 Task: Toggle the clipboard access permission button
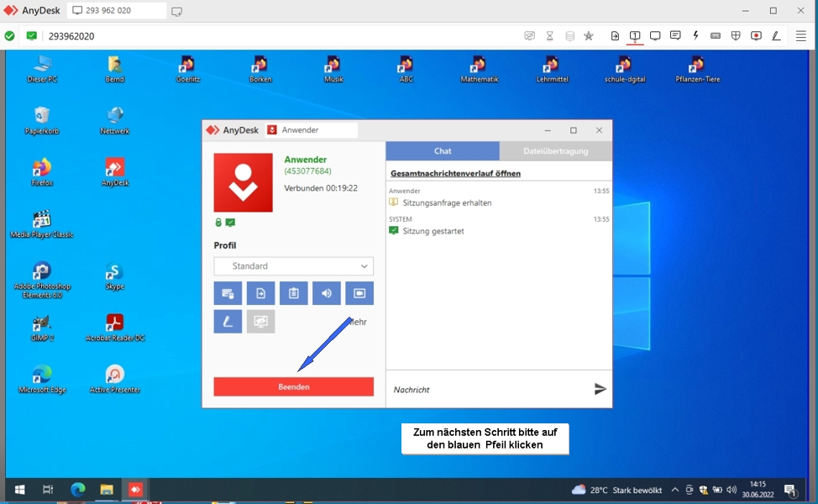click(293, 293)
